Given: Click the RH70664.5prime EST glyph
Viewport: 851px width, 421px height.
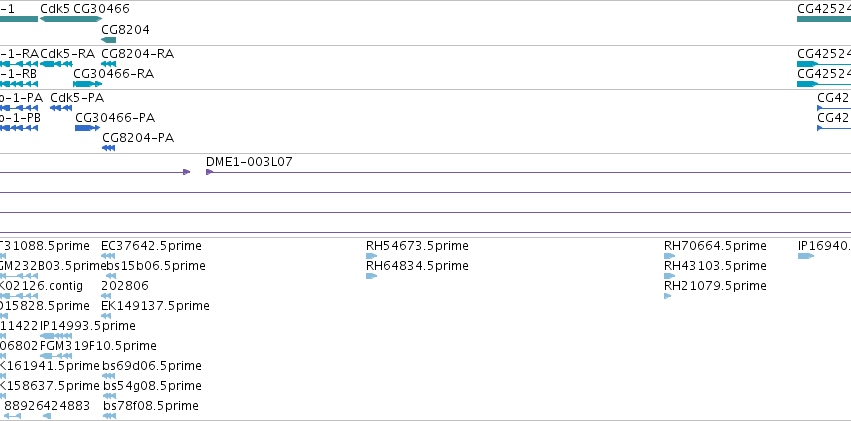Looking at the screenshot, I should [x=669, y=256].
